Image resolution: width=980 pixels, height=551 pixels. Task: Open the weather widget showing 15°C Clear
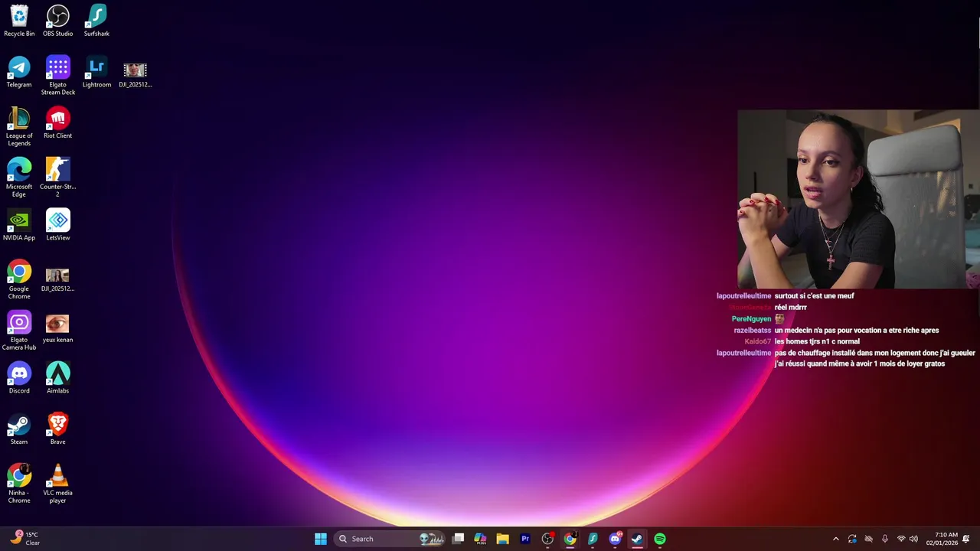pyautogui.click(x=25, y=539)
